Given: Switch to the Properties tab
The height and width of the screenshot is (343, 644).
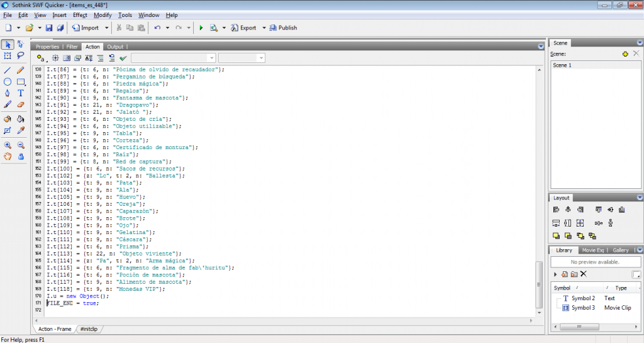Looking at the screenshot, I should [x=47, y=47].
